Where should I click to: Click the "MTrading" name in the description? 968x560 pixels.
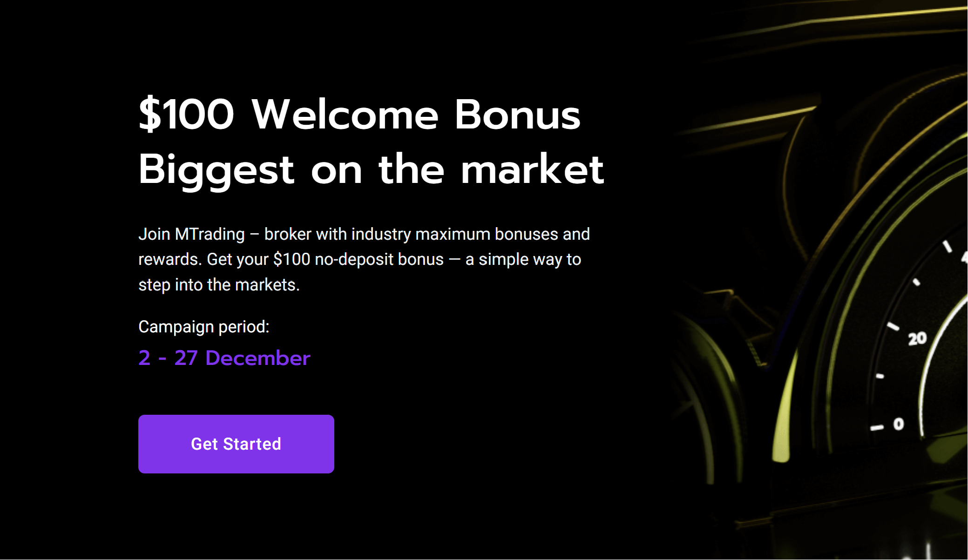tap(210, 234)
